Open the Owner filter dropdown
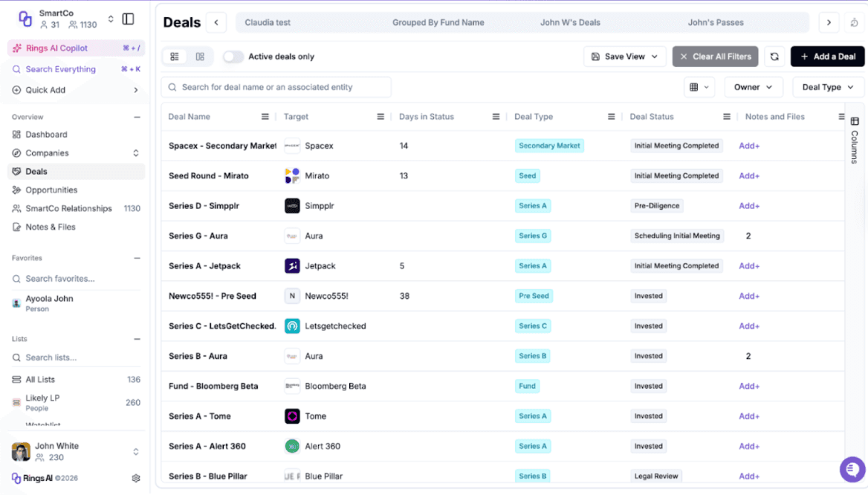This screenshot has width=868, height=495. [x=754, y=86]
